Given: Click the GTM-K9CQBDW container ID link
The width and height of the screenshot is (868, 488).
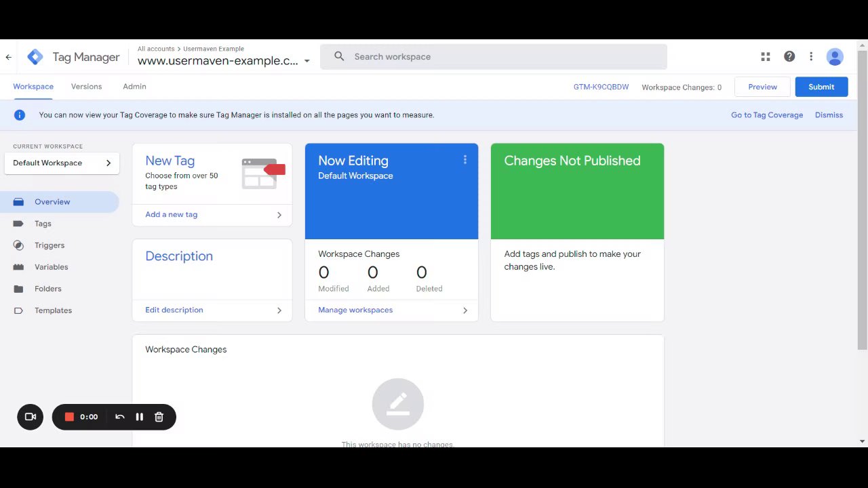Looking at the screenshot, I should coord(601,87).
